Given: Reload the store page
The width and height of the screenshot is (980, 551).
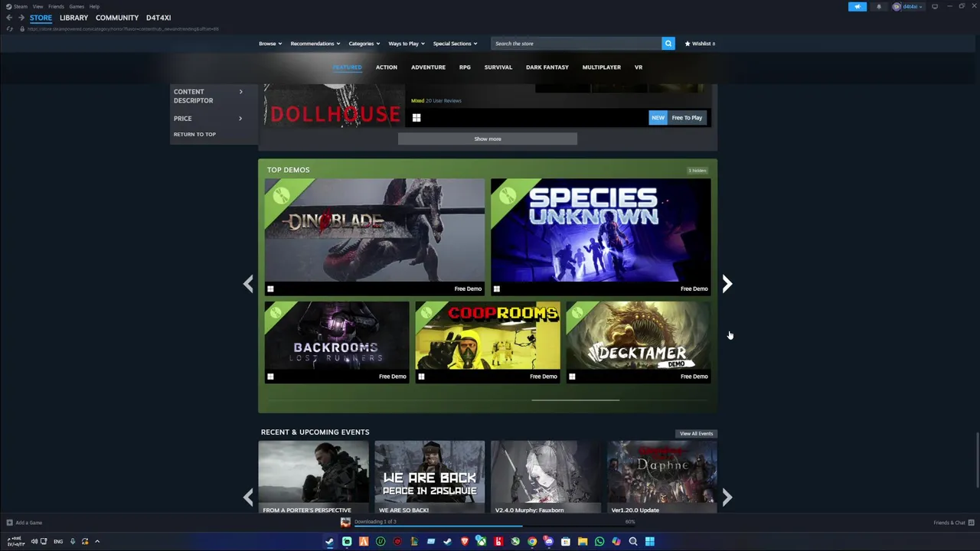Looking at the screenshot, I should click(9, 29).
